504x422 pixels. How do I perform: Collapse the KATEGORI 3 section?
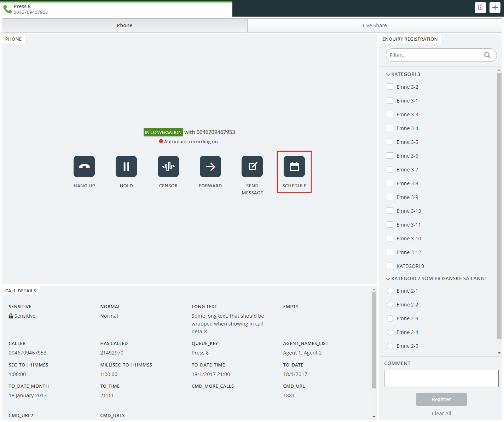(388, 75)
